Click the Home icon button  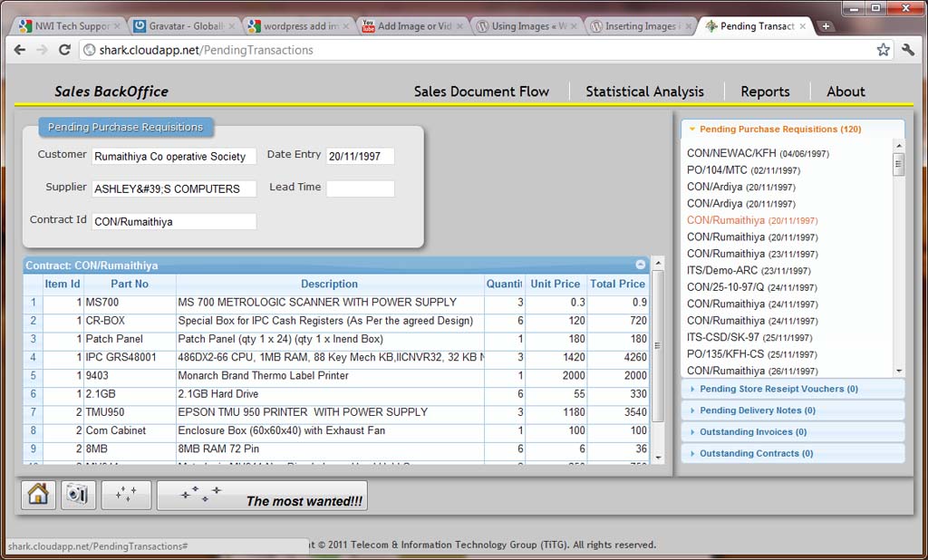point(38,495)
